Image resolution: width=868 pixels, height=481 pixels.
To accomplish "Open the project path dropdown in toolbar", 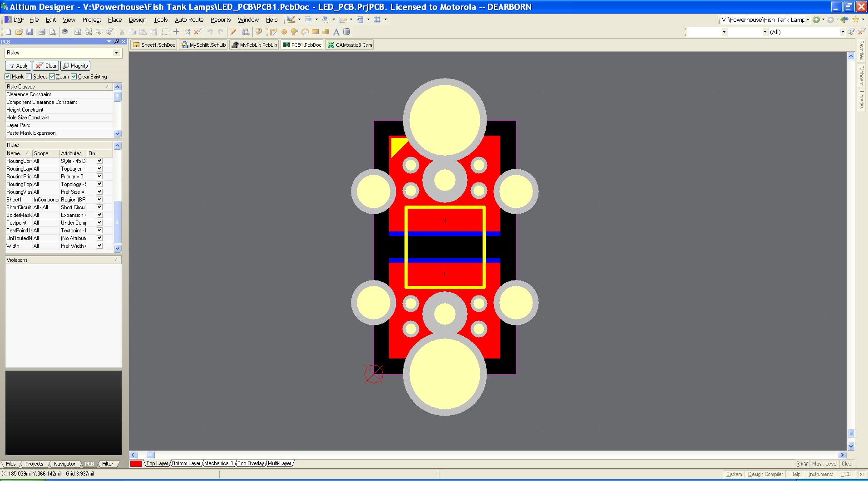I will [x=808, y=20].
